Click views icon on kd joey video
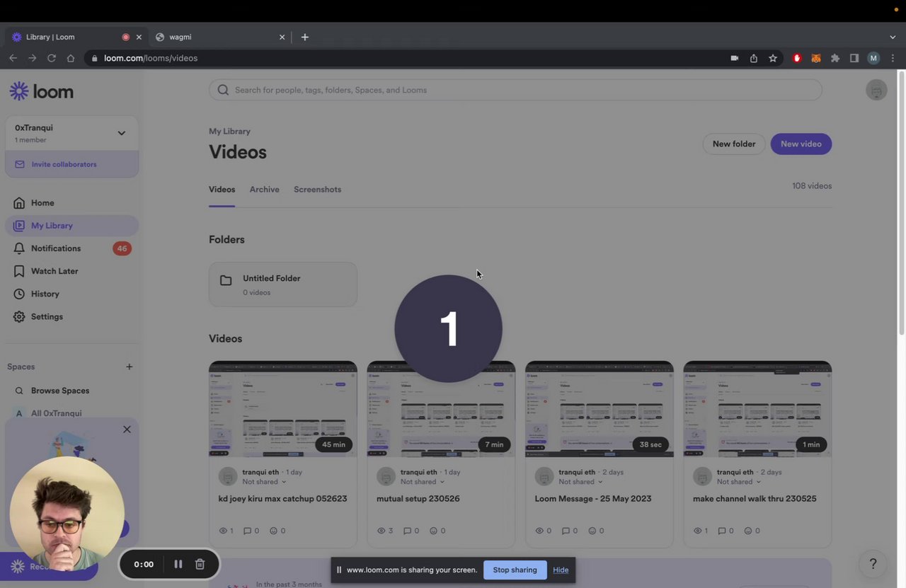This screenshot has height=588, width=906. tap(223, 531)
